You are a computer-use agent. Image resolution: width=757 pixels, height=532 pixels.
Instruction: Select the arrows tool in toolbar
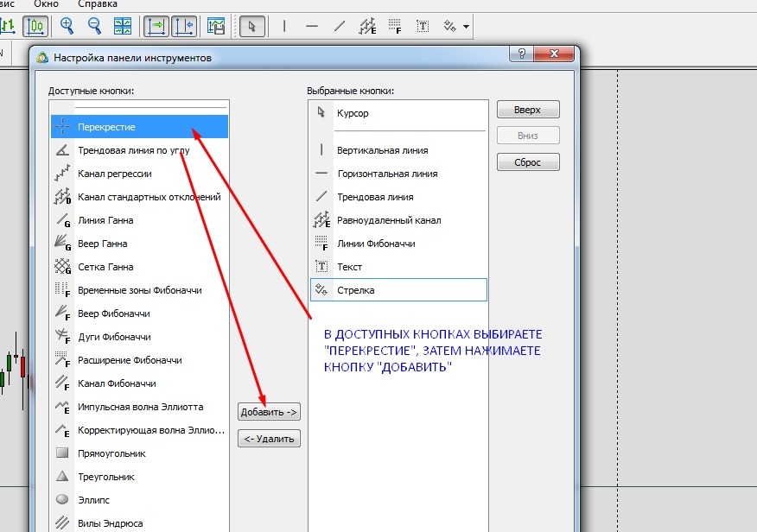coord(450,26)
